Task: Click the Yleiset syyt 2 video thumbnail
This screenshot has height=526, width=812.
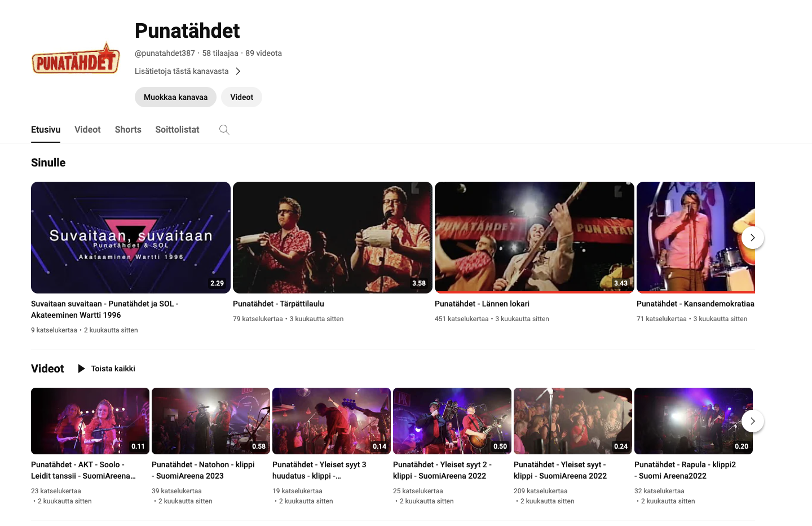Action: pyautogui.click(x=452, y=421)
